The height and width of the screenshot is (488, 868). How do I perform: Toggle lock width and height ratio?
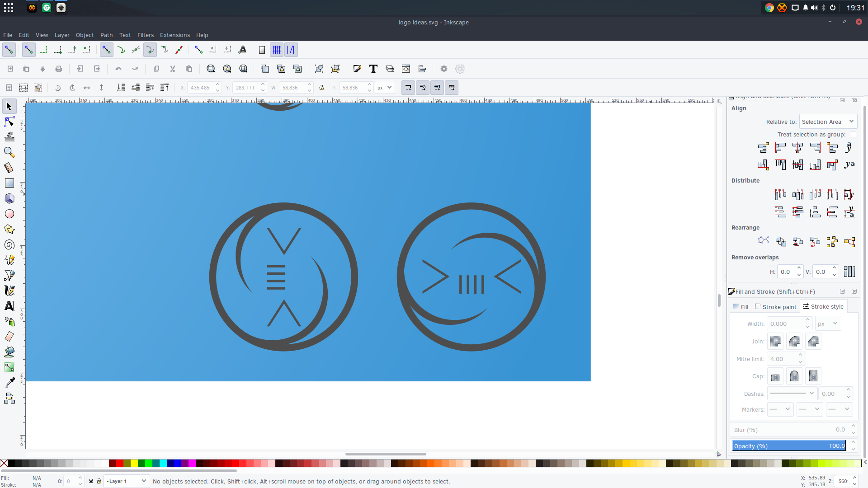point(321,88)
